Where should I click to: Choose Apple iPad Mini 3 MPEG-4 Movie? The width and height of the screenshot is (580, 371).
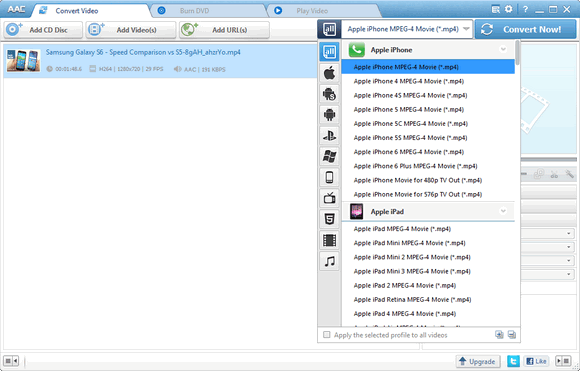click(428, 271)
